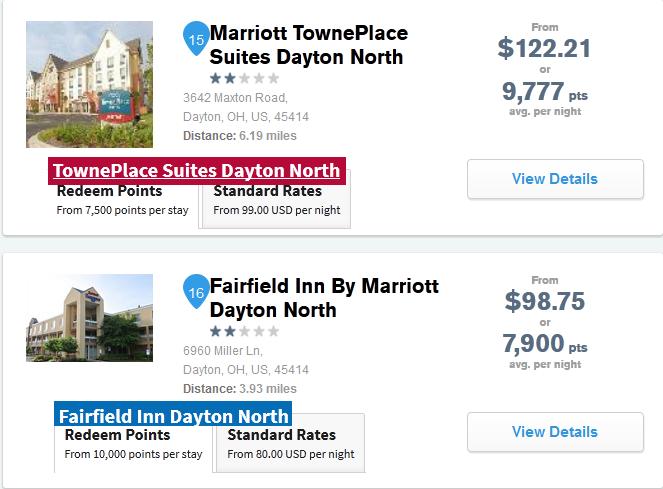The image size is (663, 489).
Task: Click the blue Fairfield Inn Dayton North banner
Action: tap(173, 415)
